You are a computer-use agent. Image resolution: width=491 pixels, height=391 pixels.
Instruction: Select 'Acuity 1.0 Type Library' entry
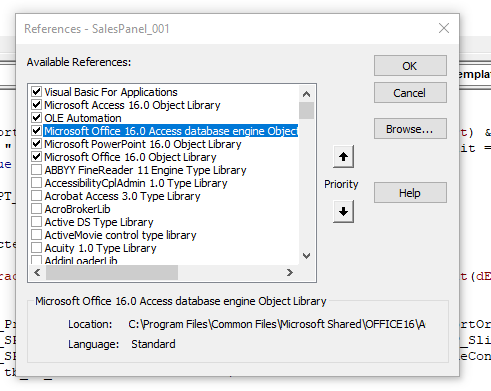100,248
